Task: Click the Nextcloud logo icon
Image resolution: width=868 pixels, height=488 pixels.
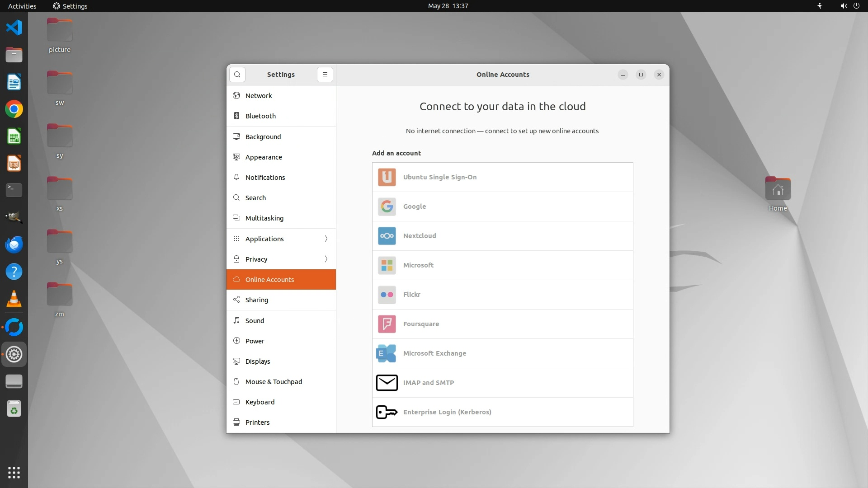Action: [387, 236]
